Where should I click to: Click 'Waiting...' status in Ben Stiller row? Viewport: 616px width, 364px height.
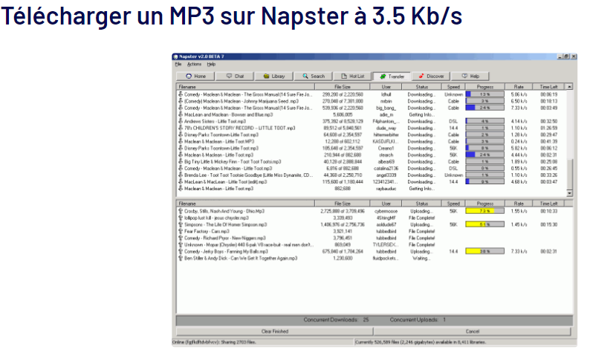click(x=421, y=259)
